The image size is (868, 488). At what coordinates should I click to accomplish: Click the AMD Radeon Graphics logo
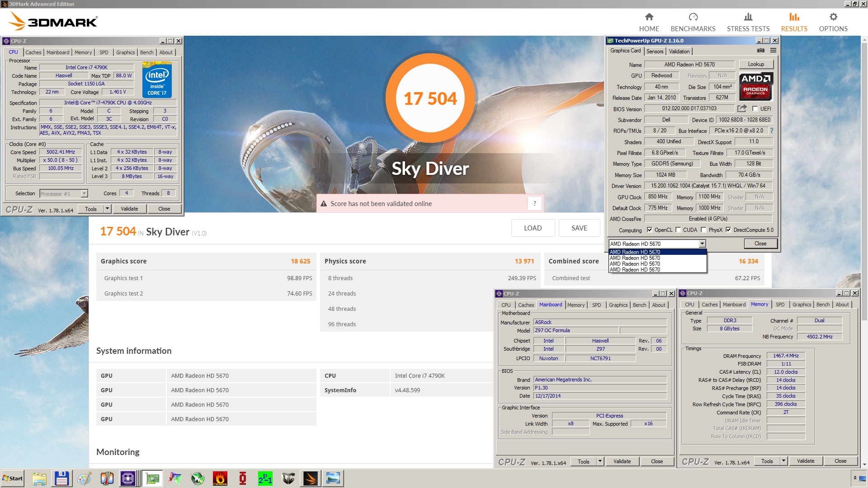pyautogui.click(x=755, y=86)
